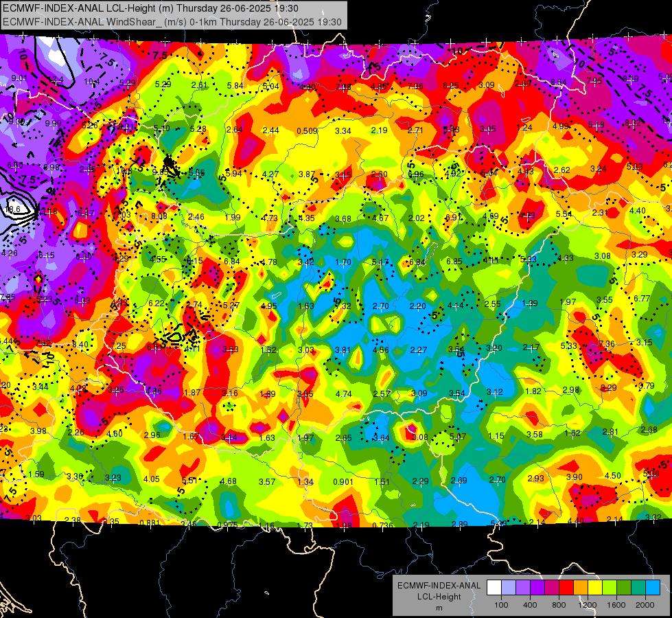Click the shear value 6.77
672x618 pixels.
[x=642, y=298]
